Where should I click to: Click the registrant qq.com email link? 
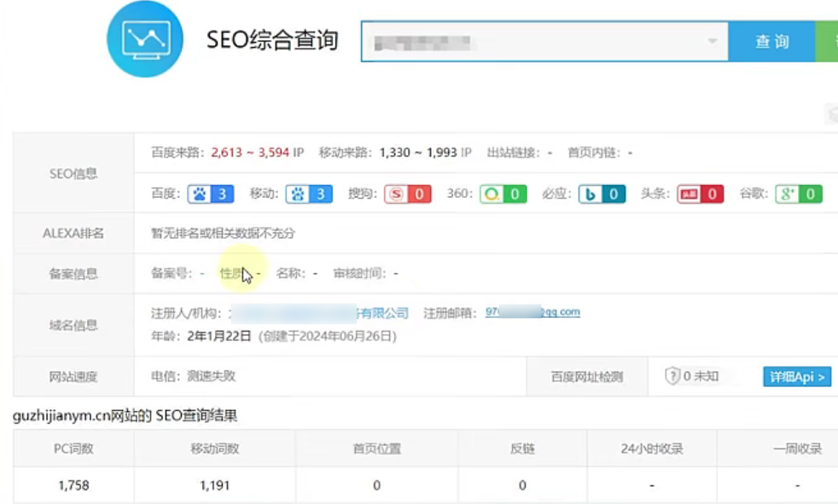coord(532,312)
